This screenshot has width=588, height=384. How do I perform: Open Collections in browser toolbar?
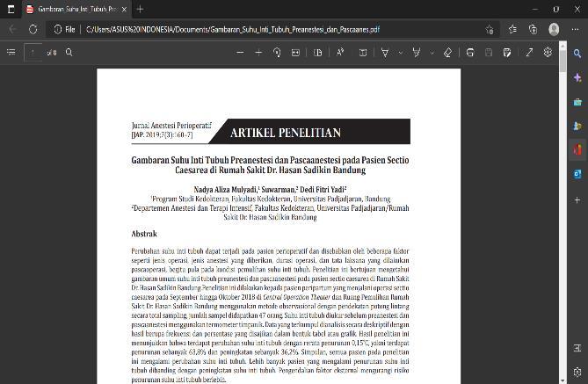pos(533,29)
